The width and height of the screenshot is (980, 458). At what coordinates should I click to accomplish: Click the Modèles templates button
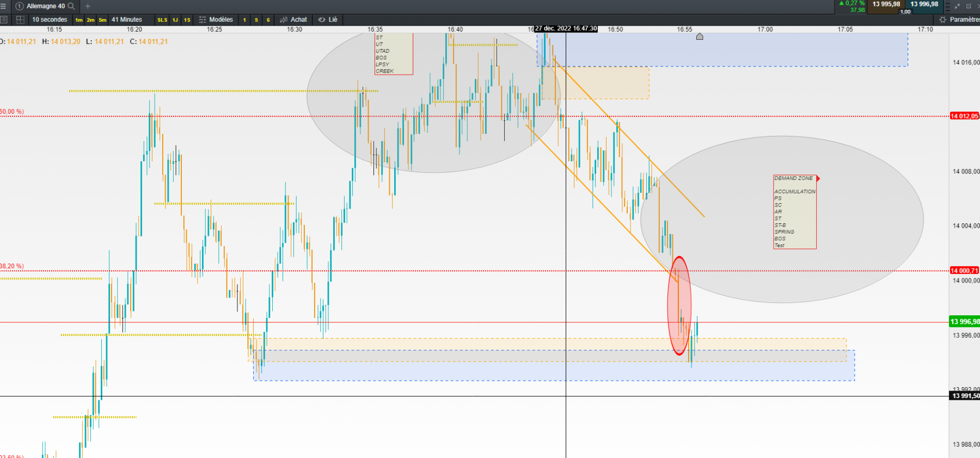[216, 20]
